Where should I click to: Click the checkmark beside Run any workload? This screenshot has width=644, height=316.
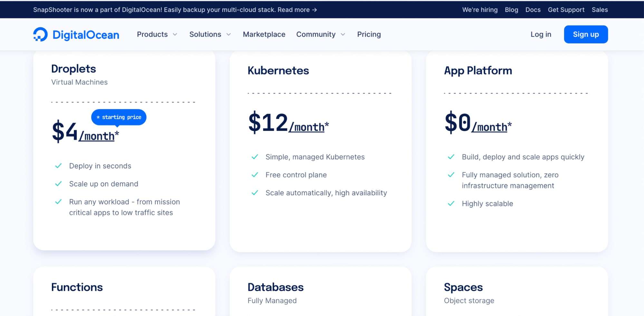click(x=58, y=202)
